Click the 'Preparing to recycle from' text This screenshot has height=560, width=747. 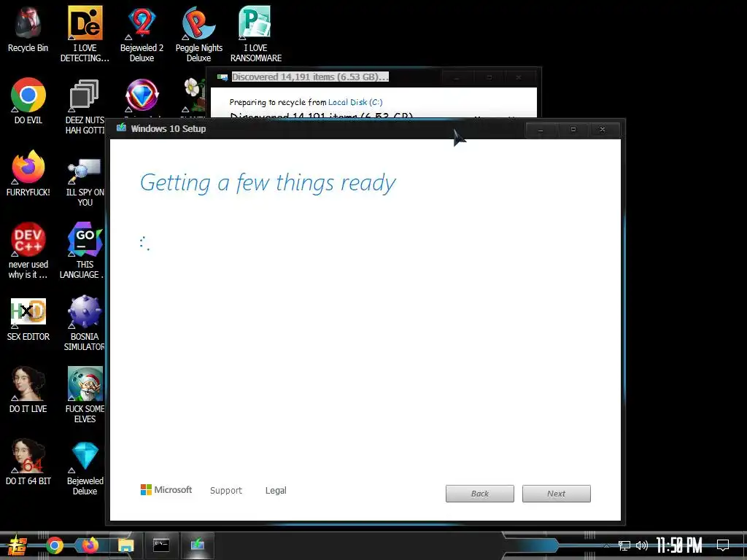coord(278,102)
